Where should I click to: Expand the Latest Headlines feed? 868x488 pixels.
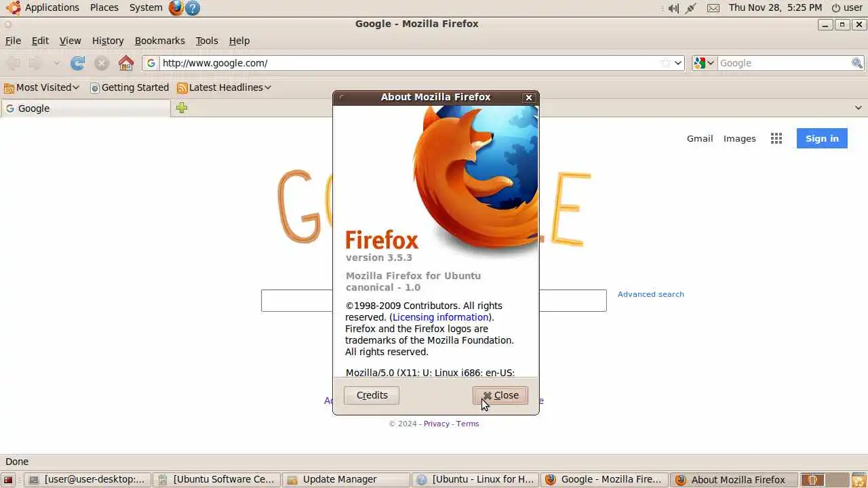224,87
